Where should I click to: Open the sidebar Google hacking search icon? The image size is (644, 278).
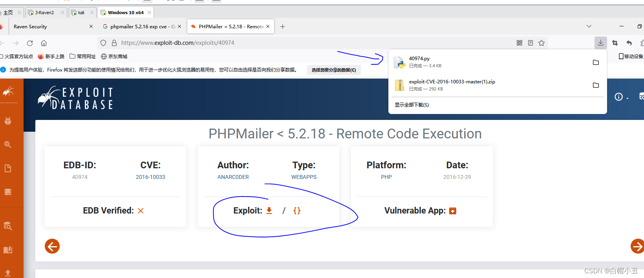[8, 144]
